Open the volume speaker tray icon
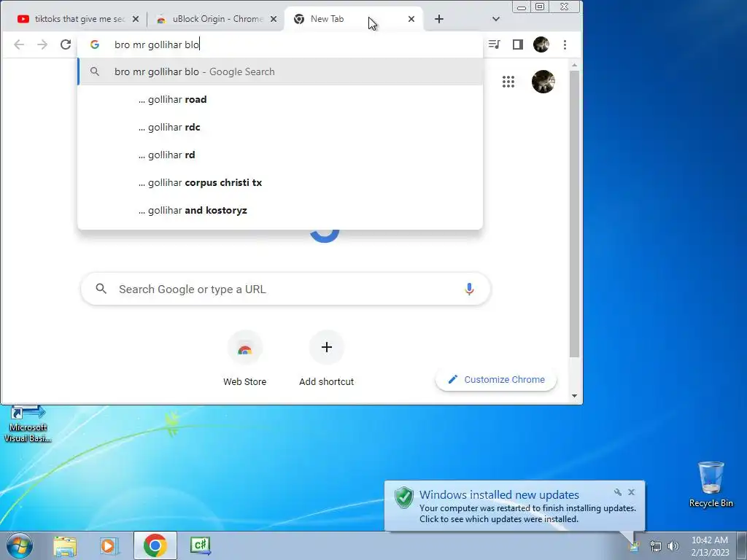Screen dimensions: 747x560 point(673,546)
